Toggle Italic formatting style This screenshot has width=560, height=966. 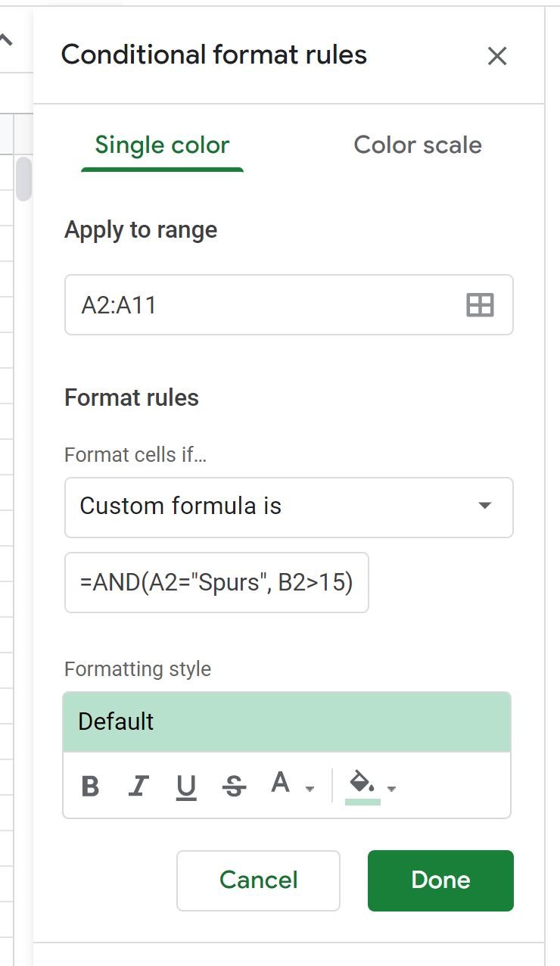(x=138, y=787)
